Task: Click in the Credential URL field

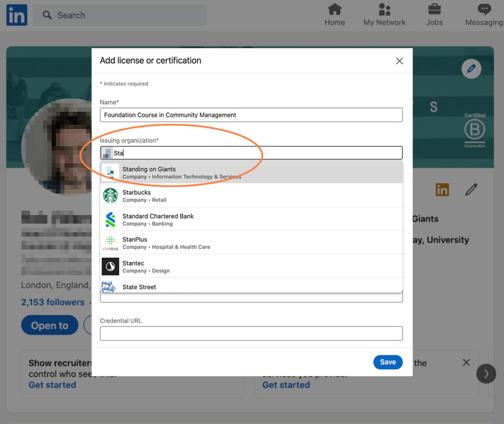Action: [251, 333]
